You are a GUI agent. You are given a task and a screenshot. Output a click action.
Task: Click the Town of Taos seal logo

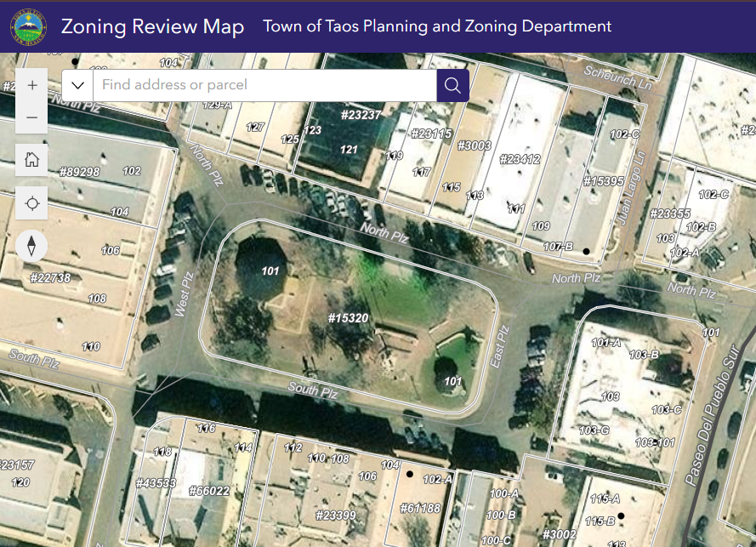click(28, 26)
